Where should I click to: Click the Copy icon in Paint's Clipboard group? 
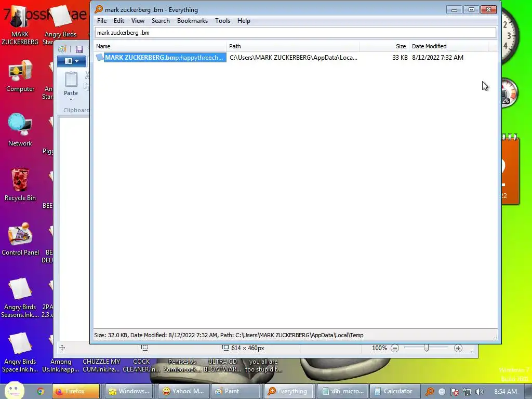click(x=87, y=87)
